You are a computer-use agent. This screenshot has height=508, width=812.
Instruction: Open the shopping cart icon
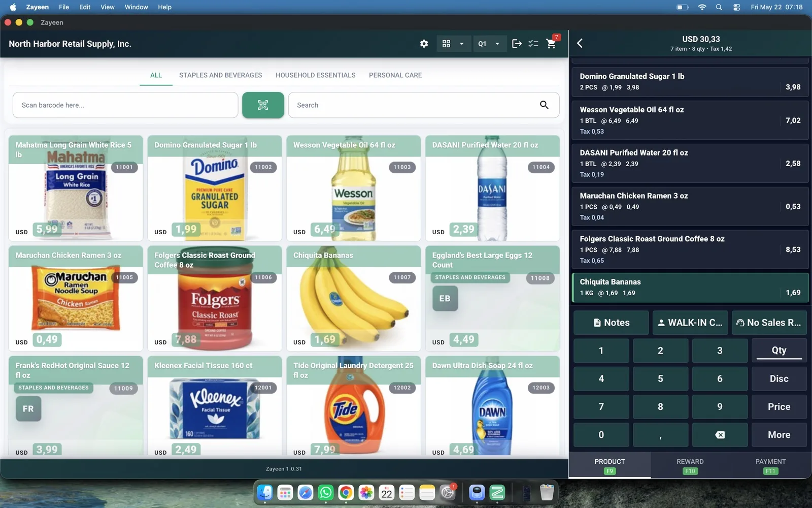tap(551, 44)
